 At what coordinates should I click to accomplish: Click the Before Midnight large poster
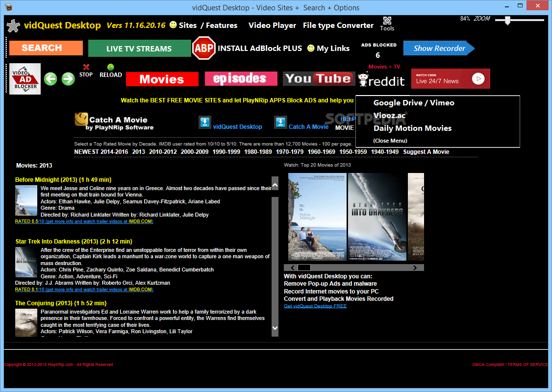point(317,217)
